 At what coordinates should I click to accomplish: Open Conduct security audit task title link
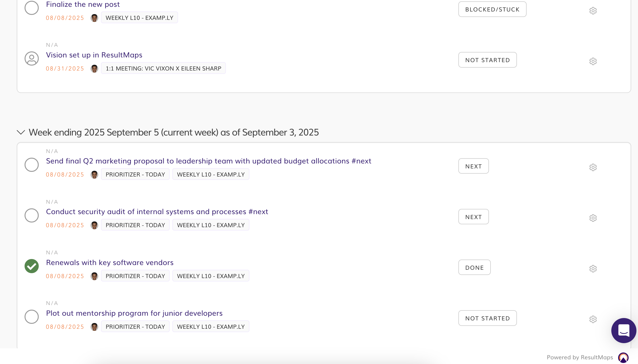click(x=157, y=212)
